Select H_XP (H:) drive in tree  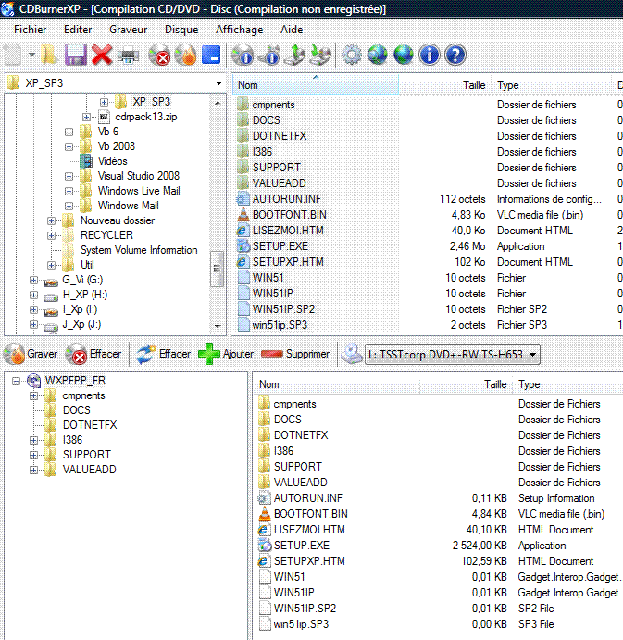(x=85, y=295)
